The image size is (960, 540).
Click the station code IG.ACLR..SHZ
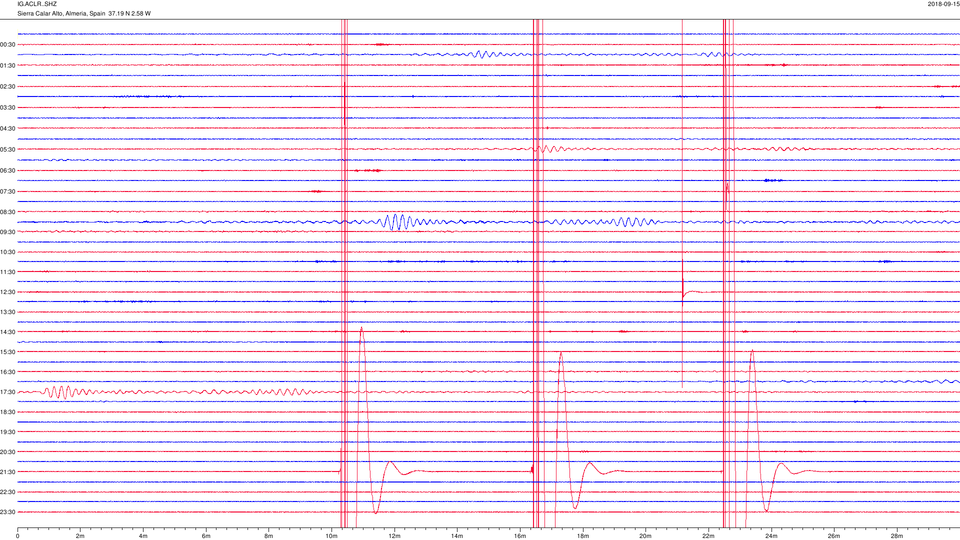point(37,4)
